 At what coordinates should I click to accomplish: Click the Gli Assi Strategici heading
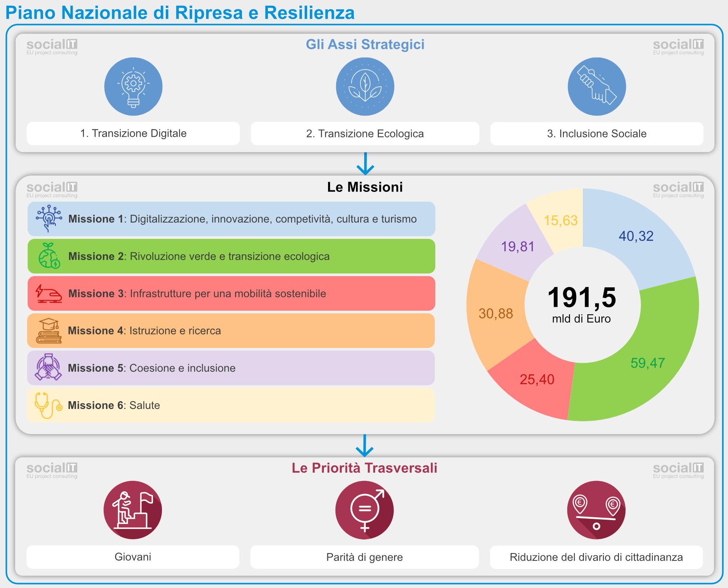[365, 44]
